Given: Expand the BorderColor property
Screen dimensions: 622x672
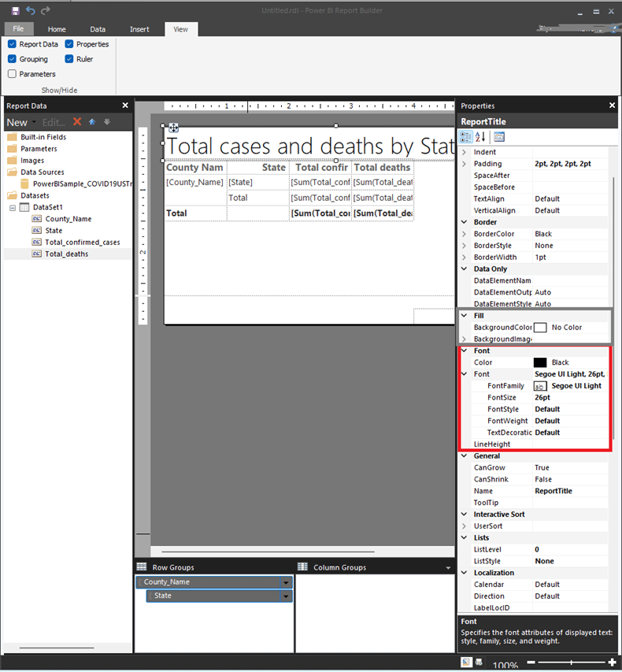Looking at the screenshot, I should click(x=464, y=234).
